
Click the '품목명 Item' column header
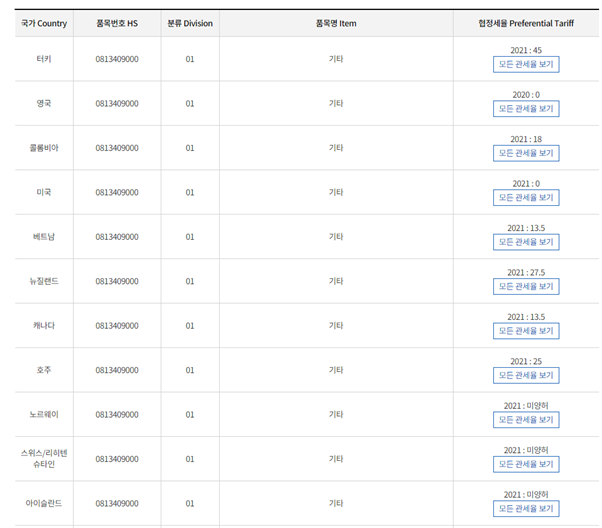[336, 23]
